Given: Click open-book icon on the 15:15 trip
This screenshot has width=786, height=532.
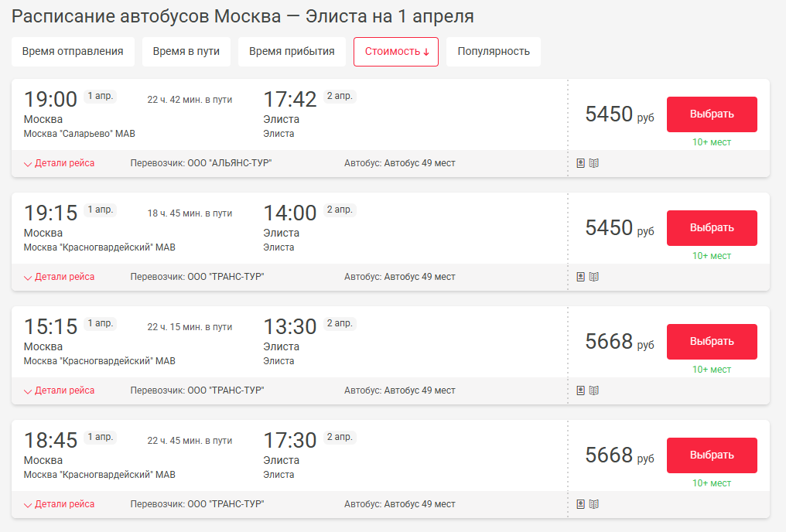Looking at the screenshot, I should click(594, 390).
